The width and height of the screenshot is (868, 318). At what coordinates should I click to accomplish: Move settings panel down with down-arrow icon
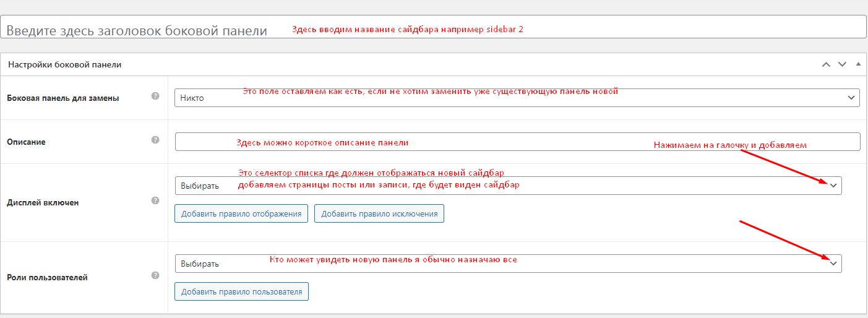841,64
